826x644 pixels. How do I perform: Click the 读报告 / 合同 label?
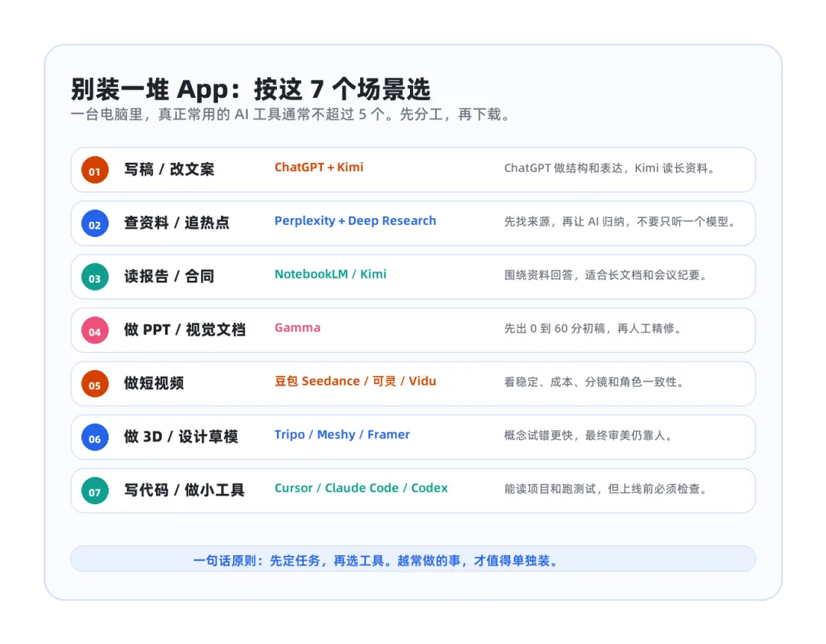(169, 277)
